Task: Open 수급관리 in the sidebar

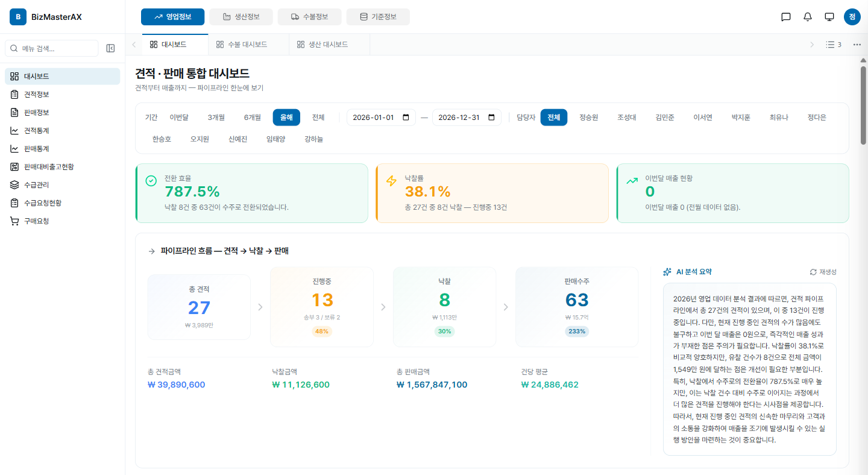Action: tap(63, 185)
